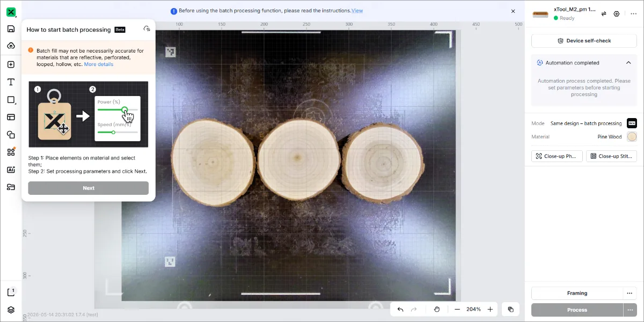Open the View instructions link
Viewport: 644px width, 322px height.
pyautogui.click(x=357, y=11)
